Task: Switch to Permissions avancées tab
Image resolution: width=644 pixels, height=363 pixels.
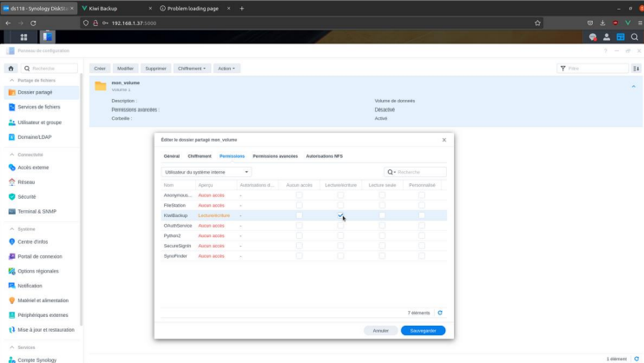Action: point(275,156)
